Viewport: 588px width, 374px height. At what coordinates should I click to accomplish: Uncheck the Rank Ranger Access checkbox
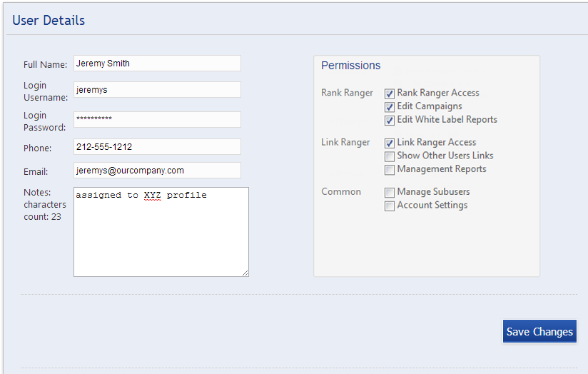pyautogui.click(x=390, y=93)
